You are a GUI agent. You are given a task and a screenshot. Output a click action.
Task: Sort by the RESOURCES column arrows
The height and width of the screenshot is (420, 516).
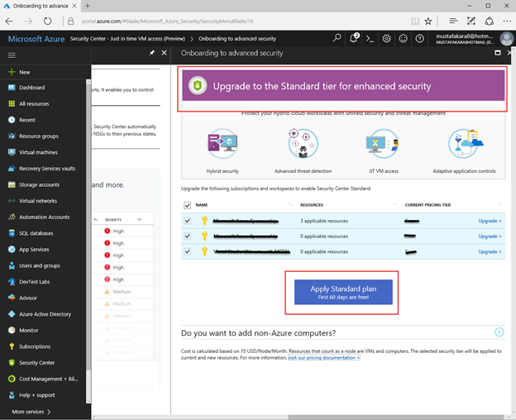pos(395,204)
